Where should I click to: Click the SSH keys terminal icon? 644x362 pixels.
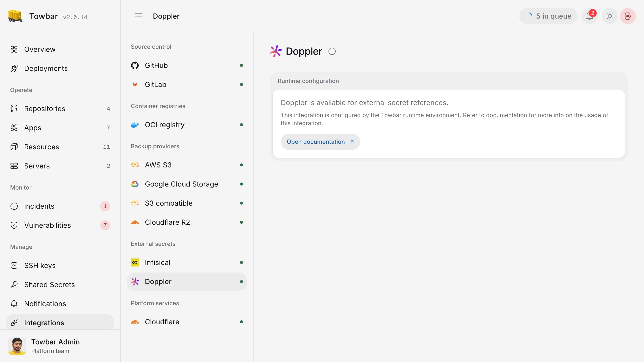click(14, 265)
